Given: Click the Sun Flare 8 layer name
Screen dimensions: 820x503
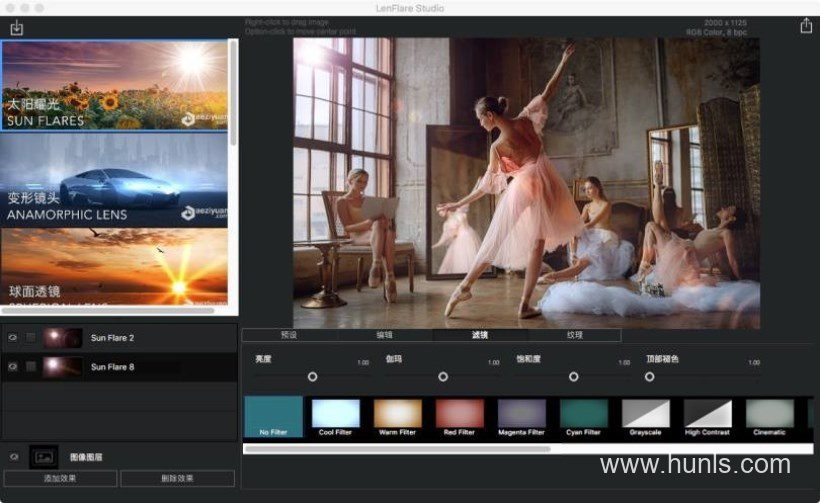Looking at the screenshot, I should click(112, 367).
